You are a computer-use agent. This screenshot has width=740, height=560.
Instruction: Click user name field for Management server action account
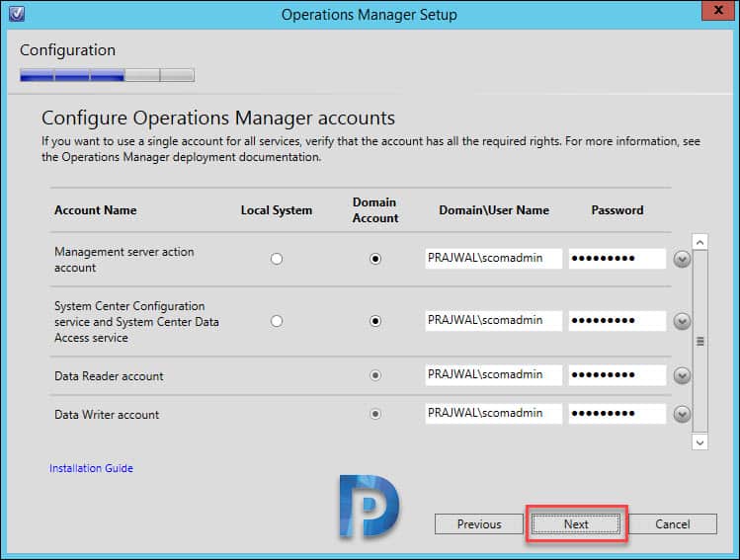[x=494, y=259]
